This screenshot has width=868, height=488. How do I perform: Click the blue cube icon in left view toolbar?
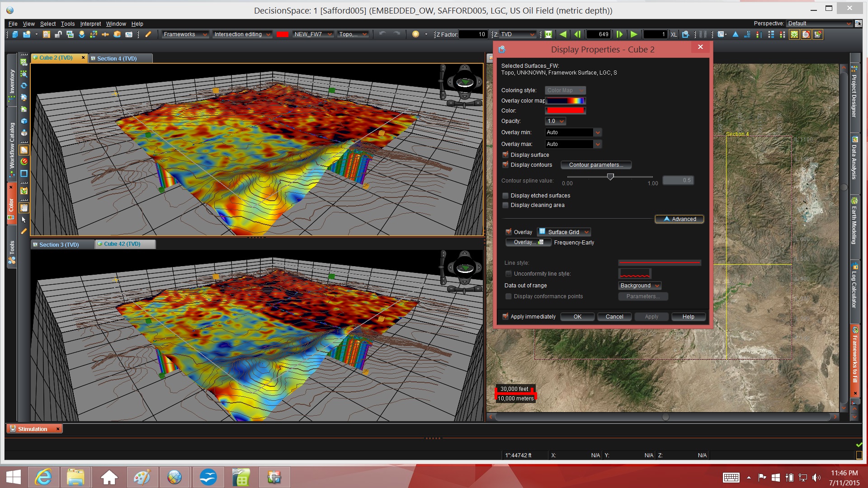coord(24,121)
